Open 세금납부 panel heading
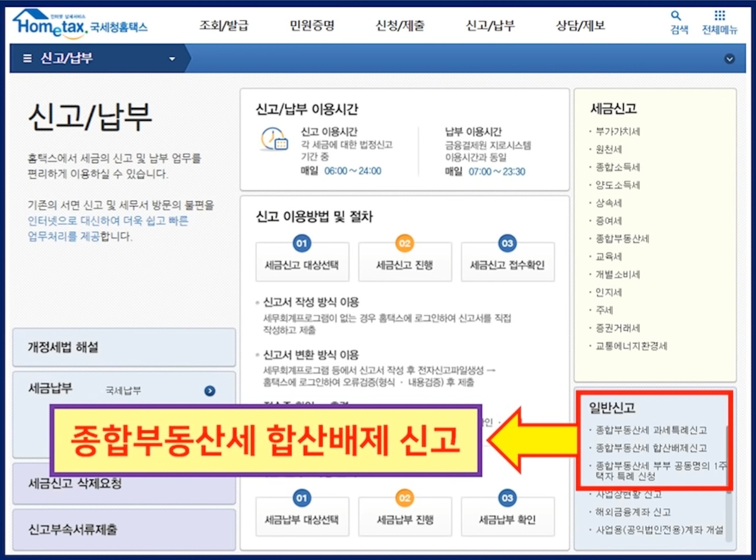The image size is (756, 560). coord(51,388)
